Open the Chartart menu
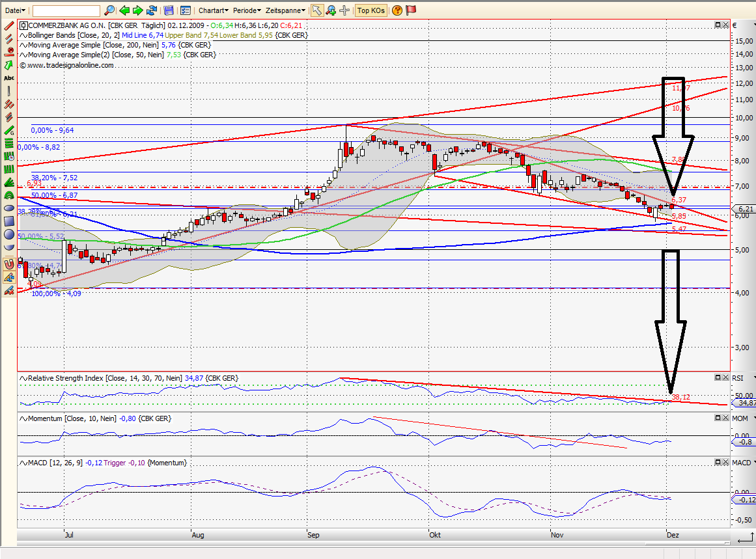Viewport: 756px width, 559px height. click(x=213, y=10)
